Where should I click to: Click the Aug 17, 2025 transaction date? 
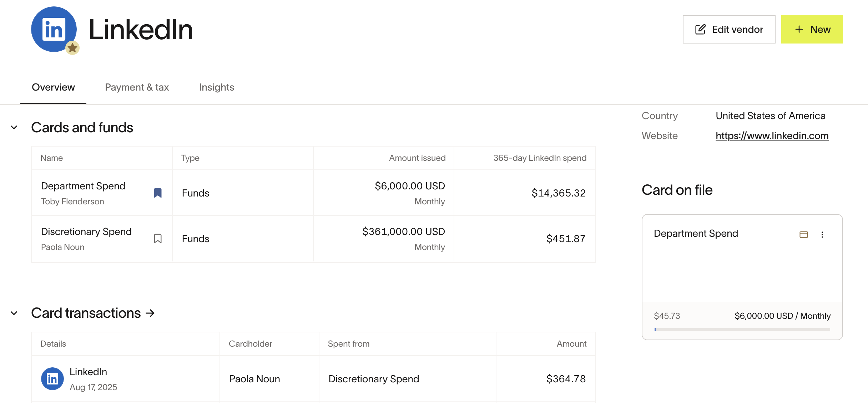(94, 387)
